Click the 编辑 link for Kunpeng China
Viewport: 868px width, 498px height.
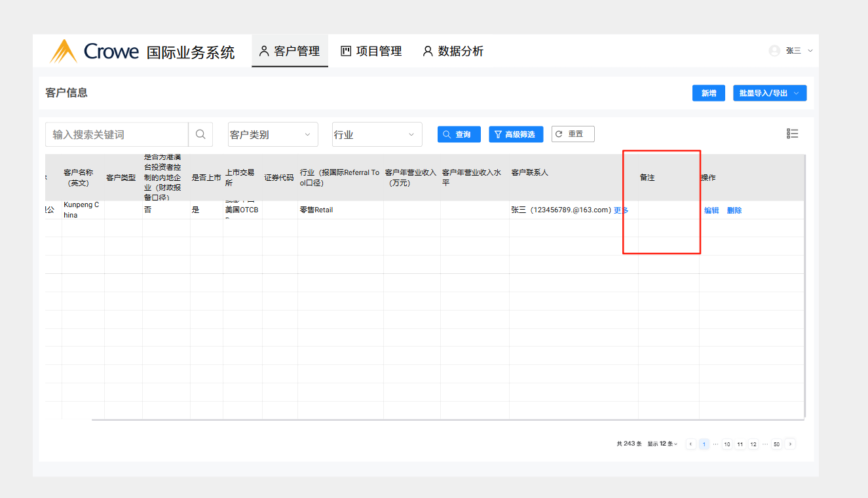click(x=711, y=210)
